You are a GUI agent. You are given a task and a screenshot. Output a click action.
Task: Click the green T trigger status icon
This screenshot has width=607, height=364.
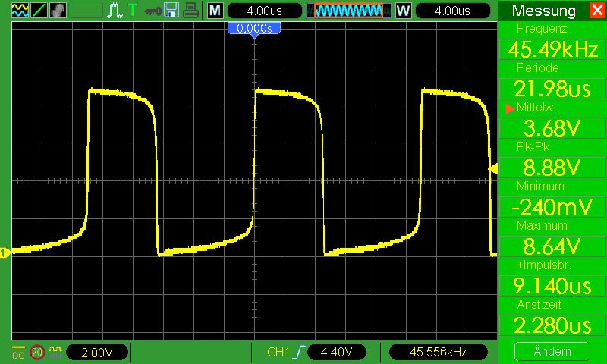coord(133,11)
